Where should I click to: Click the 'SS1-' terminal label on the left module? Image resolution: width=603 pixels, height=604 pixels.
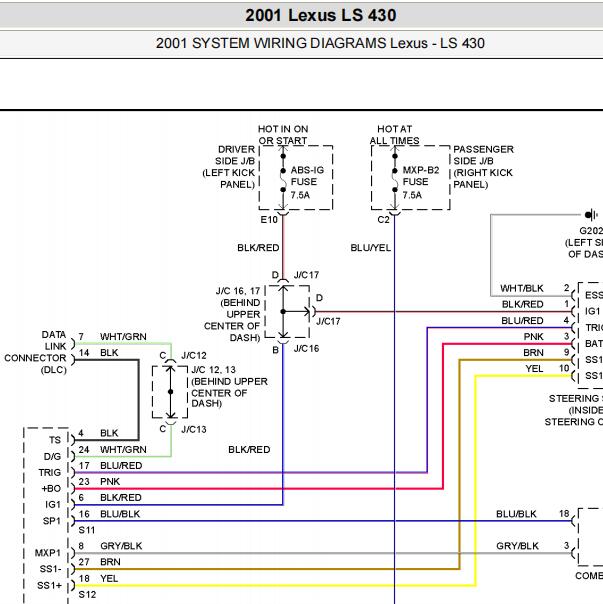(x=50, y=569)
